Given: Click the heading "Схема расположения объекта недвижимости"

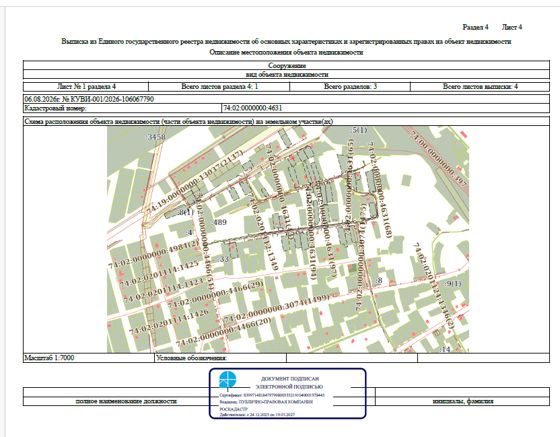Looking at the screenshot, I should click(179, 121).
